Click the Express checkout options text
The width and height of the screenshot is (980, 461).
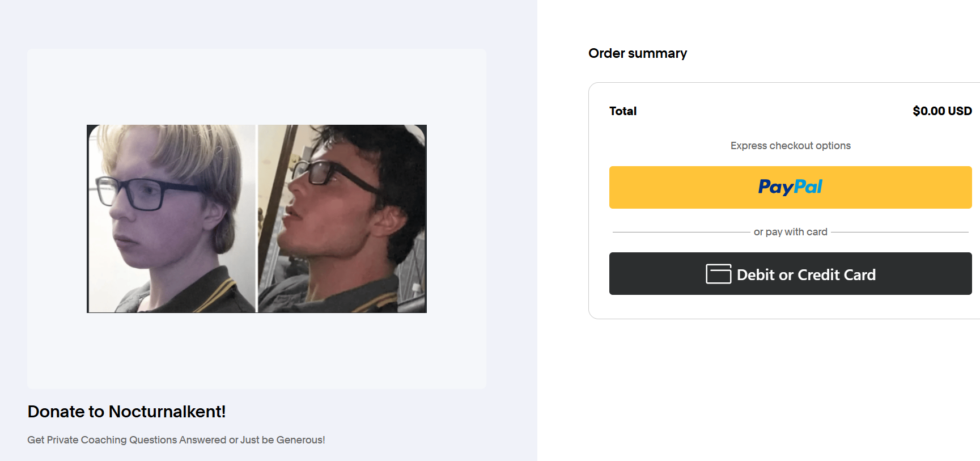pyautogui.click(x=790, y=146)
